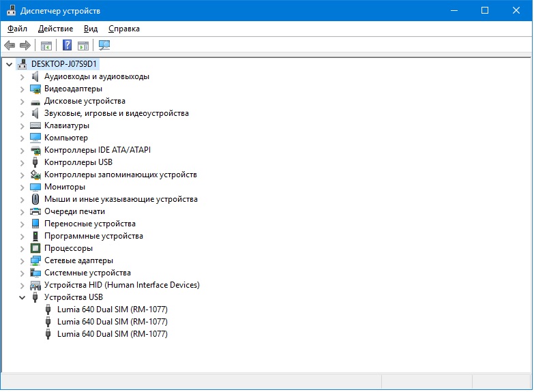The height and width of the screenshot is (392, 534).
Task: Expand the Клавиатуры category
Action: tap(22, 126)
